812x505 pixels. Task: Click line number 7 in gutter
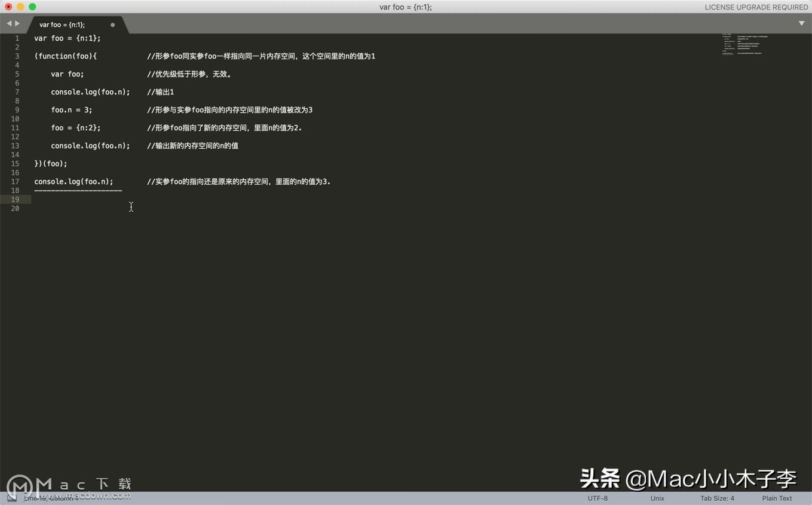point(17,92)
